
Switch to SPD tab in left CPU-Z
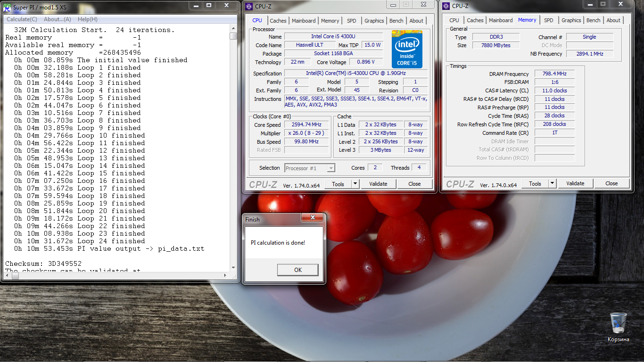352,21
